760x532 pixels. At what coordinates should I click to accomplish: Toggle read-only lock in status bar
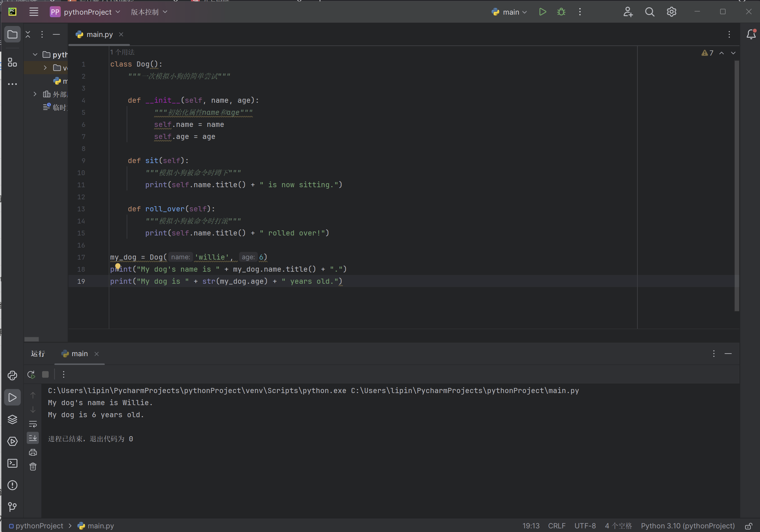748,526
